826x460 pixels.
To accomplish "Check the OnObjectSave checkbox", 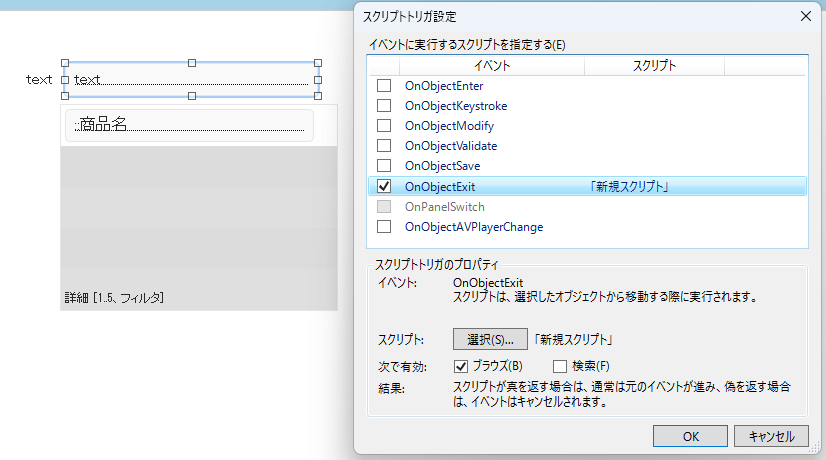I will pos(384,166).
